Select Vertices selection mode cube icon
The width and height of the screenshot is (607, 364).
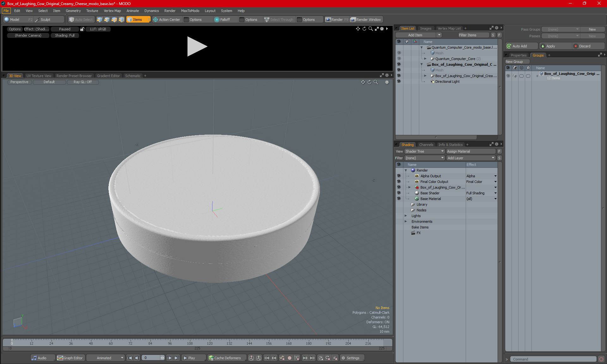click(x=100, y=20)
